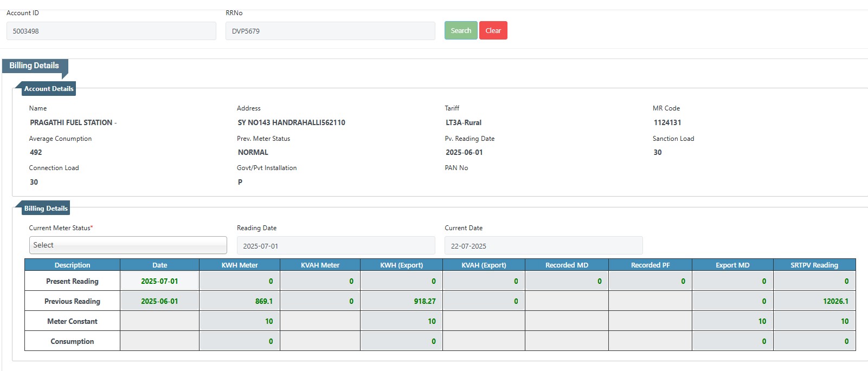Click Previous Reading Export MD value 0
This screenshot has width=868, height=371.
pos(764,301)
